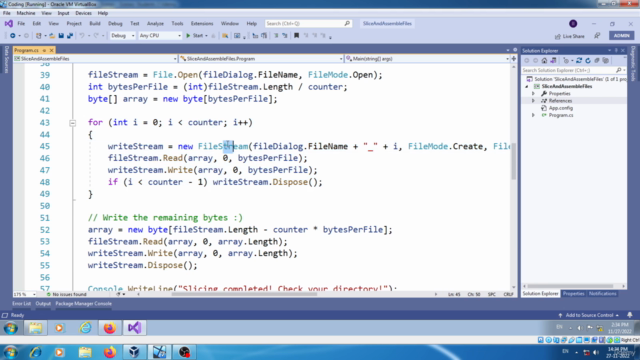Viewport: 640px width, 360px height.
Task: Click the Show All Files icon in Solution Explorer
Action: click(606, 60)
